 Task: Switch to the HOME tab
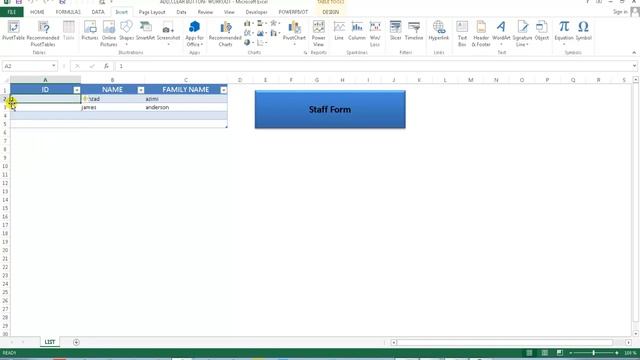pos(37,12)
